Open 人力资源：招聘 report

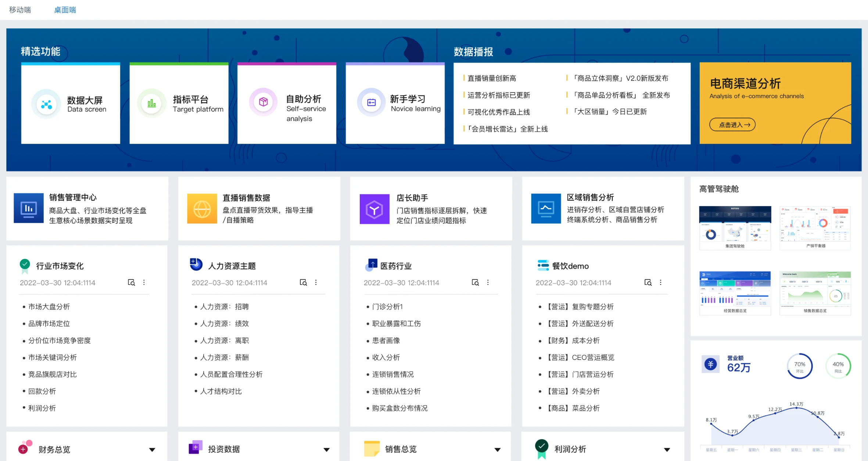pos(225,307)
